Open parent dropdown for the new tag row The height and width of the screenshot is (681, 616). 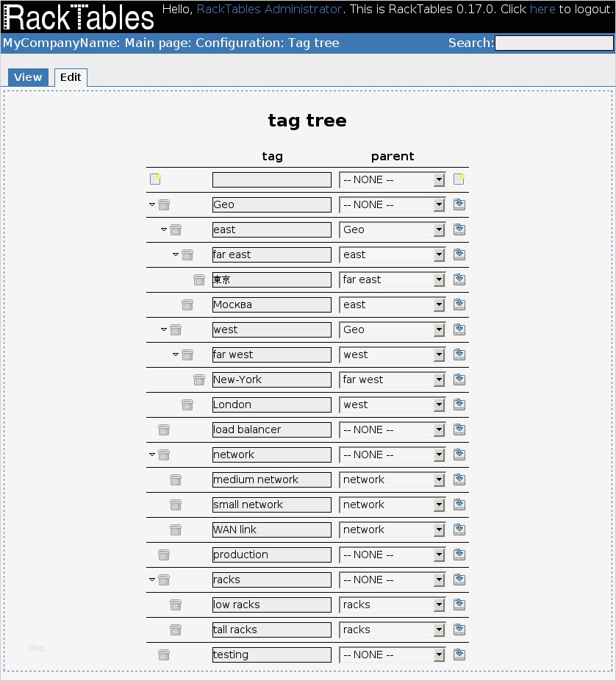pos(392,179)
